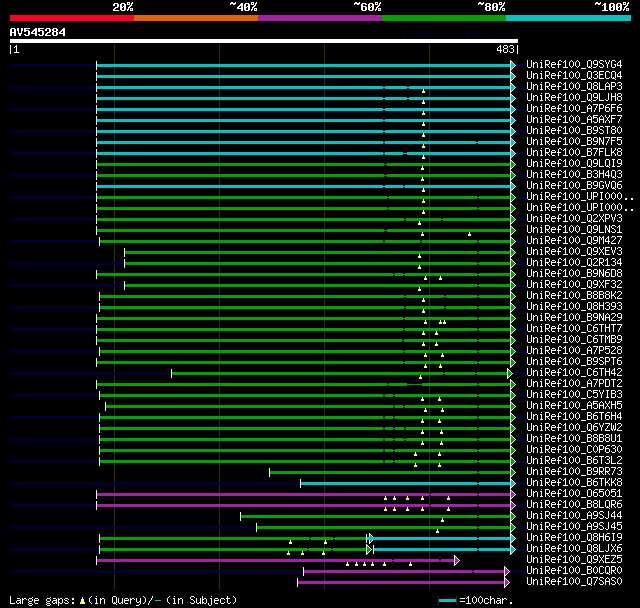Select UniRef100_B6T3L2 label
The height and width of the screenshot is (608, 640).
pos(574,461)
